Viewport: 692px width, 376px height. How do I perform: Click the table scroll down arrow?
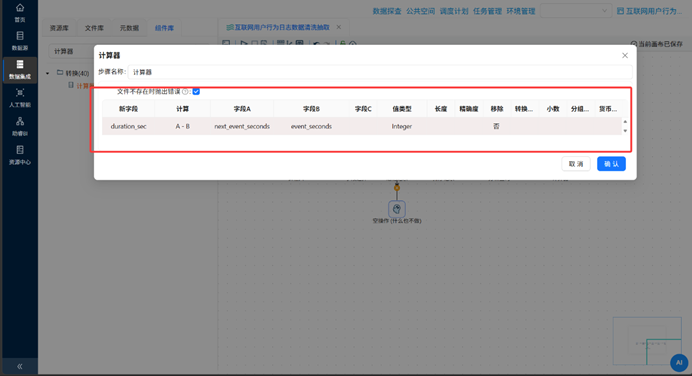pyautogui.click(x=625, y=131)
